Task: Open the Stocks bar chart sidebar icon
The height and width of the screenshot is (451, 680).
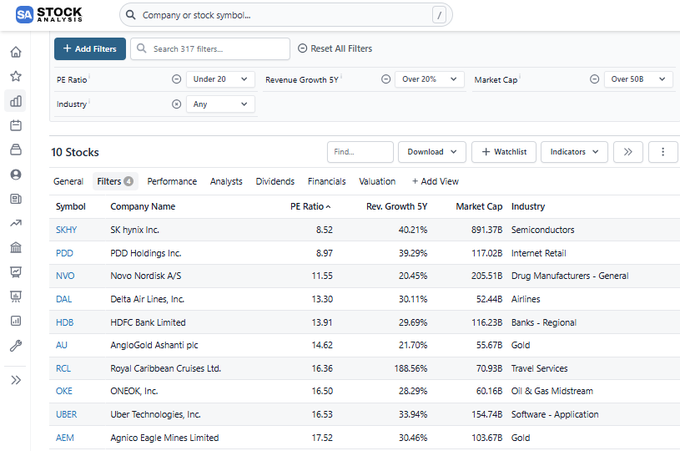Action: [x=16, y=101]
